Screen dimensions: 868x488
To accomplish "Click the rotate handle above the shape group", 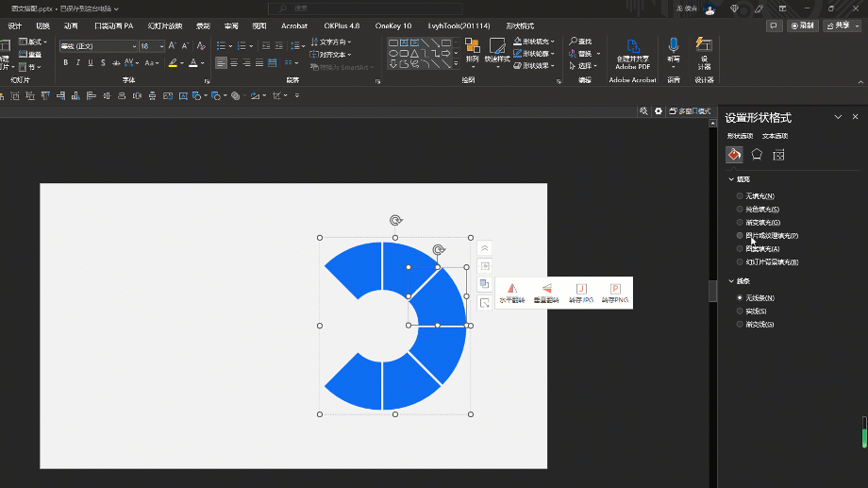I will tap(395, 221).
